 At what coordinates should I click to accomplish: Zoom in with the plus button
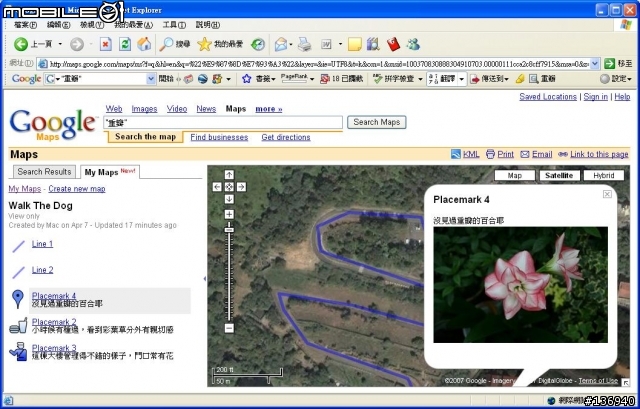coord(229,214)
